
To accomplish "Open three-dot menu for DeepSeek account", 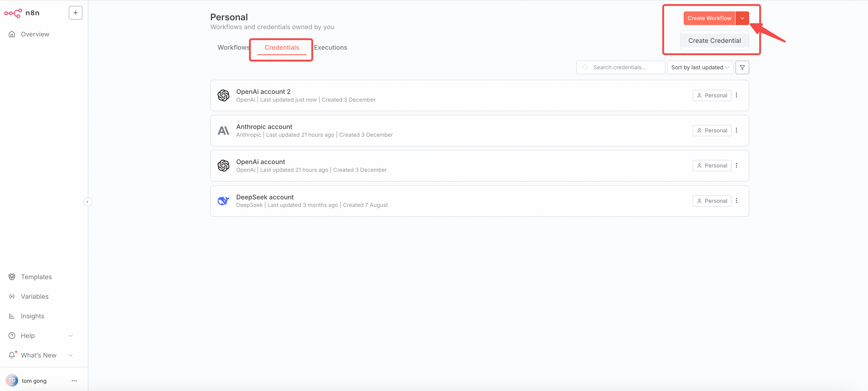I will [736, 201].
